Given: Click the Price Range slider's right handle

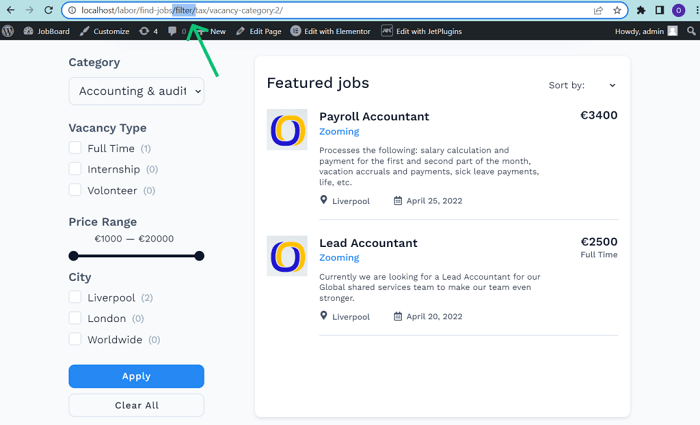Looking at the screenshot, I should pyautogui.click(x=199, y=256).
